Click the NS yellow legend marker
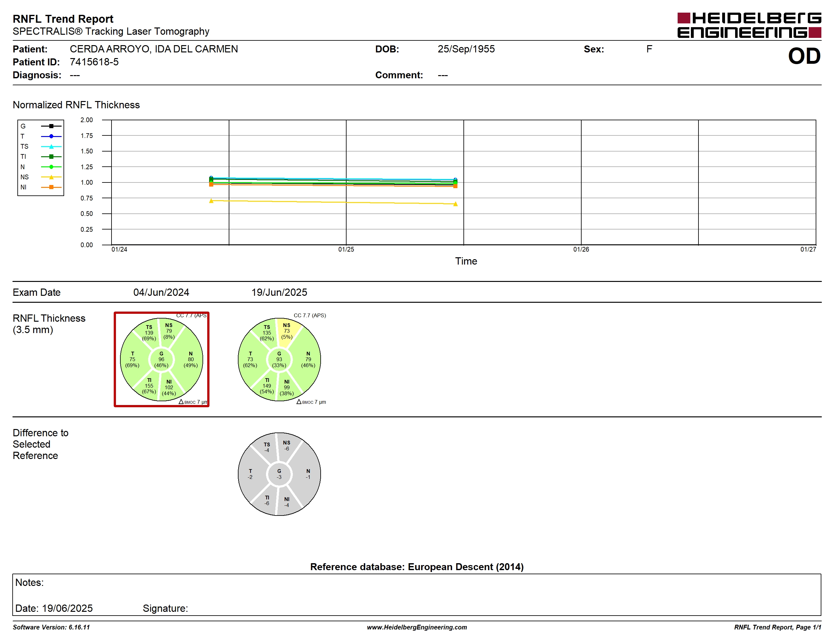The width and height of the screenshot is (834, 644). [x=51, y=177]
